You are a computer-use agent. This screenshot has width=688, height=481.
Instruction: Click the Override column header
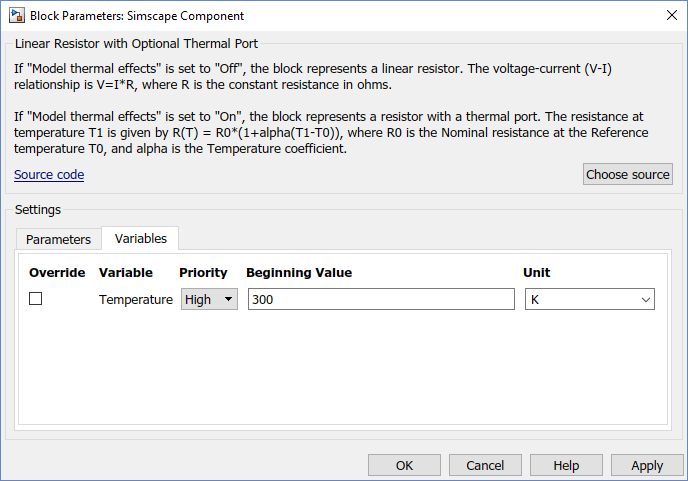[x=57, y=272]
